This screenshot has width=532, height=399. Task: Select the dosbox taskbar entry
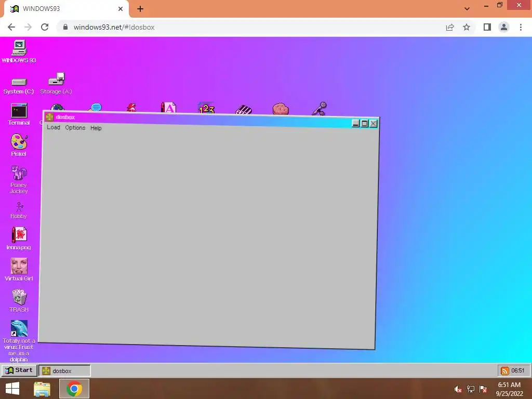coord(64,370)
